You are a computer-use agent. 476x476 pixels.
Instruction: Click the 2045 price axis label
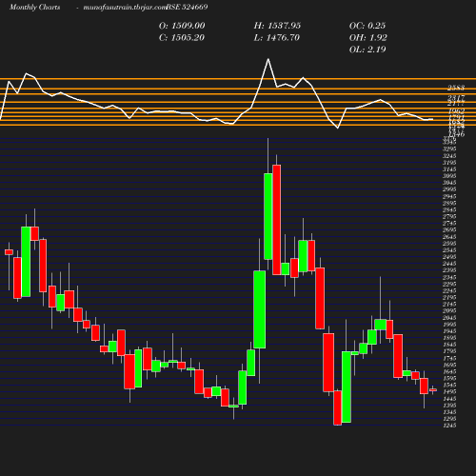click(x=449, y=318)
